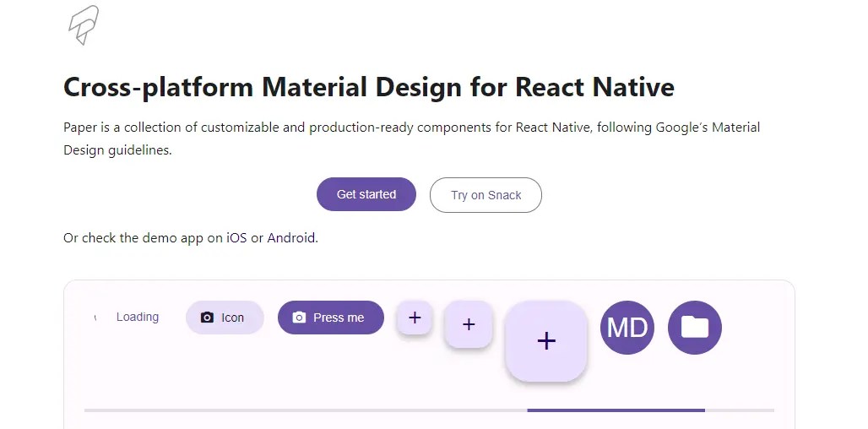This screenshot has width=868, height=429.
Task: Click the React Native Paper logo
Action: point(84,24)
